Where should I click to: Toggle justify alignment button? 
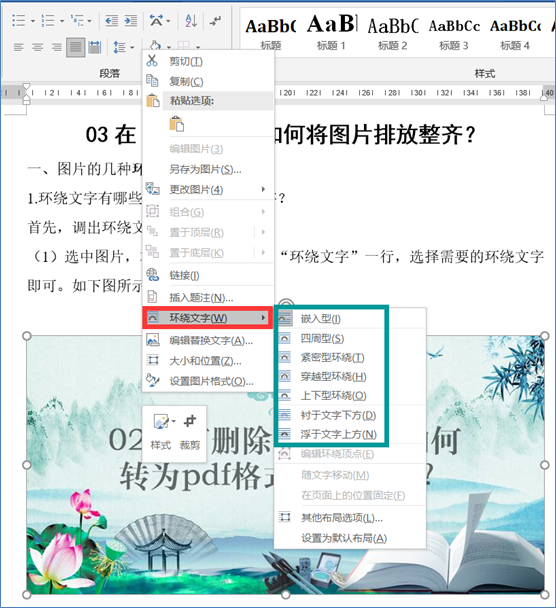point(76,47)
